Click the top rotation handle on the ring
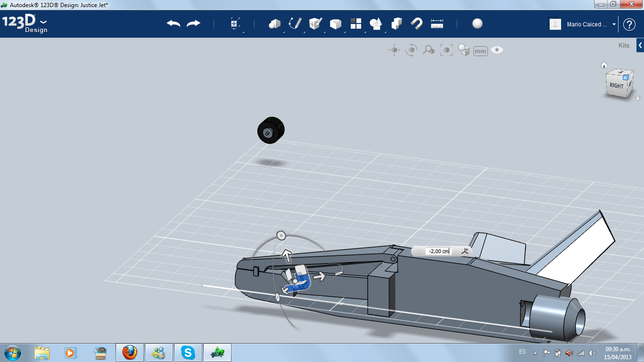 point(281,235)
